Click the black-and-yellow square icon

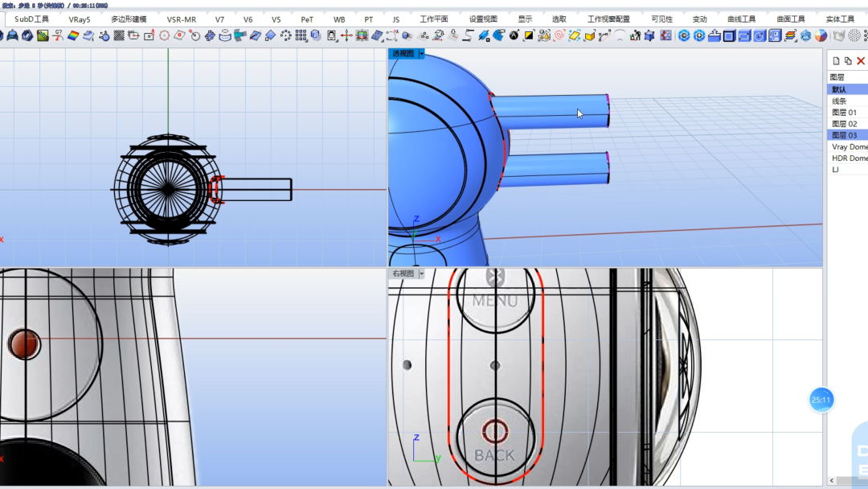pos(529,36)
